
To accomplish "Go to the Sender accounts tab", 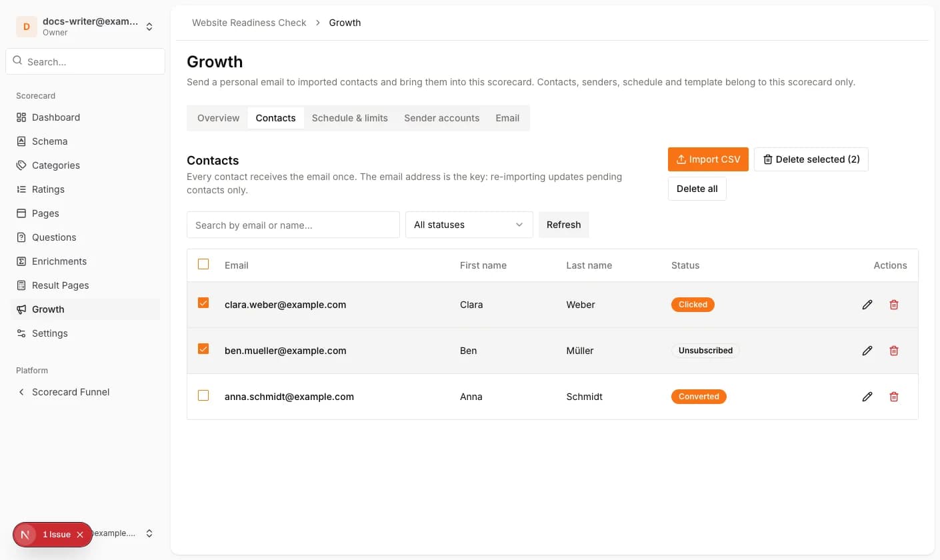I will click(x=442, y=118).
